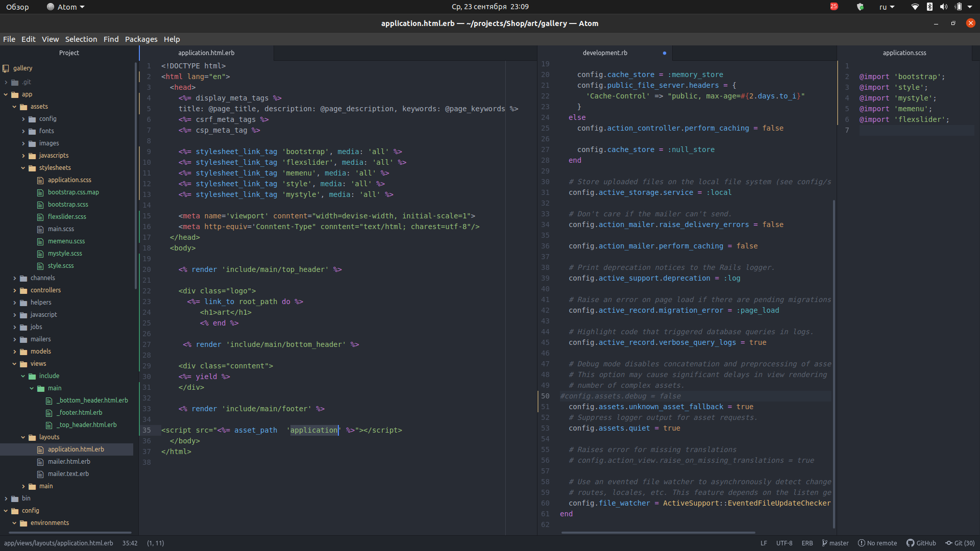
Task: Expand the .git folder
Action: pyautogui.click(x=6, y=82)
